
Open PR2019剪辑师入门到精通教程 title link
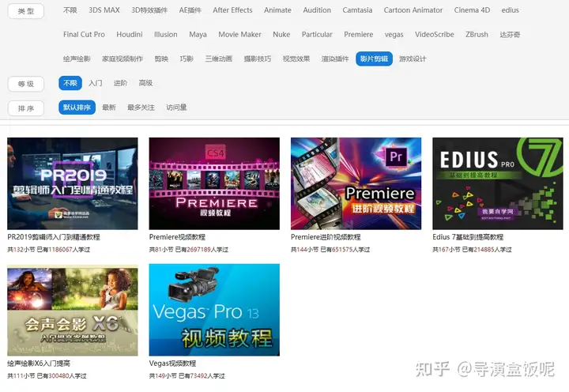pyautogui.click(x=54, y=237)
